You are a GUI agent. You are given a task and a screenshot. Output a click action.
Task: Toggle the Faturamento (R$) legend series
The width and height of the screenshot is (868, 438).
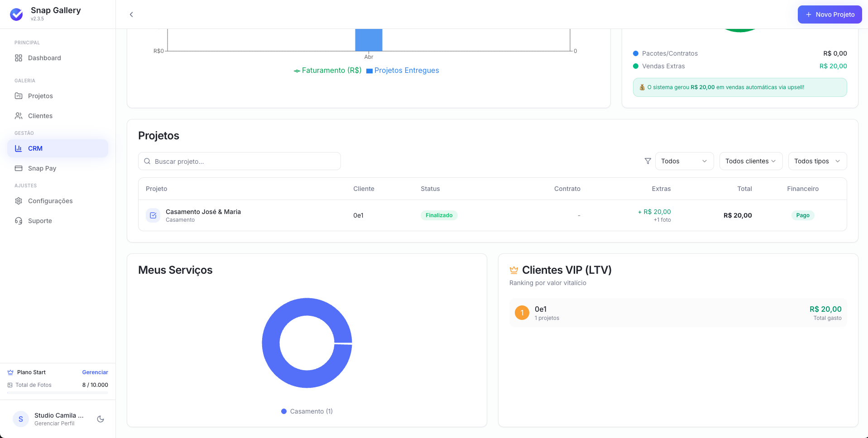point(328,71)
